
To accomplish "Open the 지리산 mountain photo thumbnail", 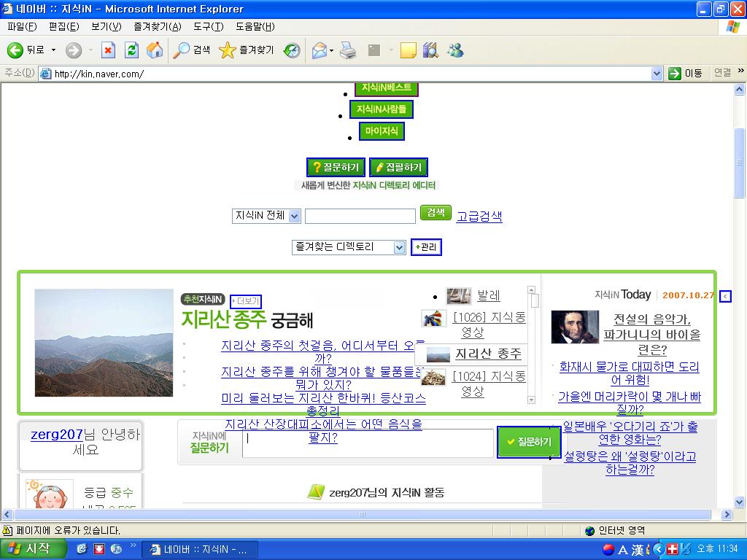I will tap(104, 343).
